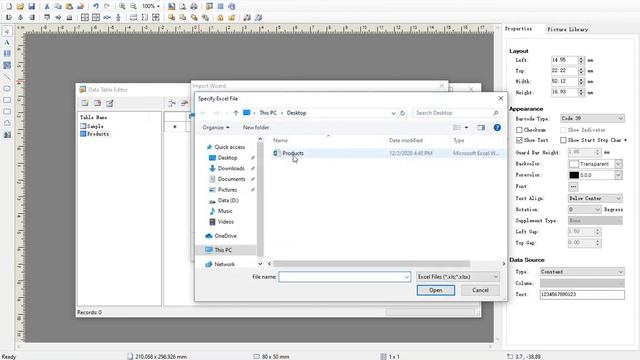Viewport: 640px width, 360px height.
Task: Switch to the Properties tab
Action: (x=518, y=29)
